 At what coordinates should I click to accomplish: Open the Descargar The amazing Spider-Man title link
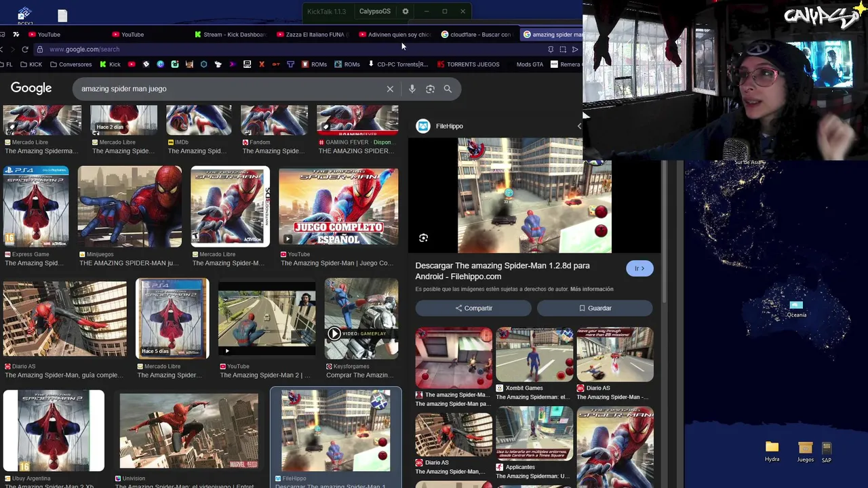[502, 271]
